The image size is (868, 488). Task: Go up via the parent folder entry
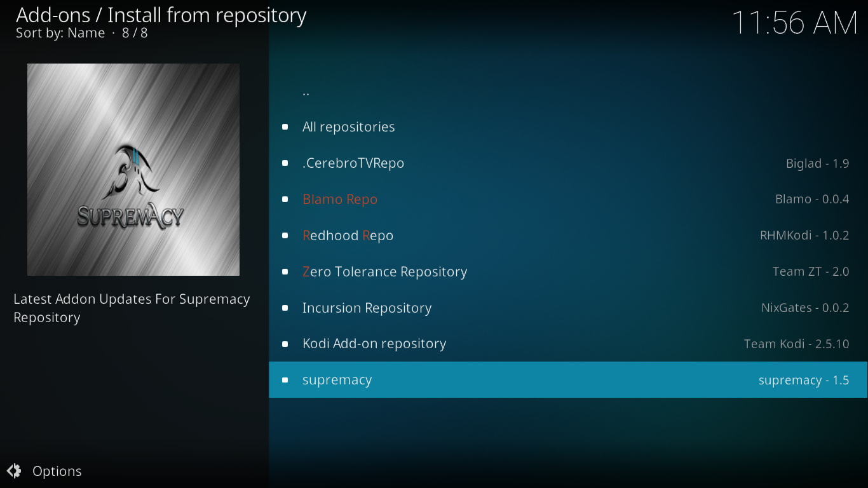pyautogui.click(x=568, y=91)
